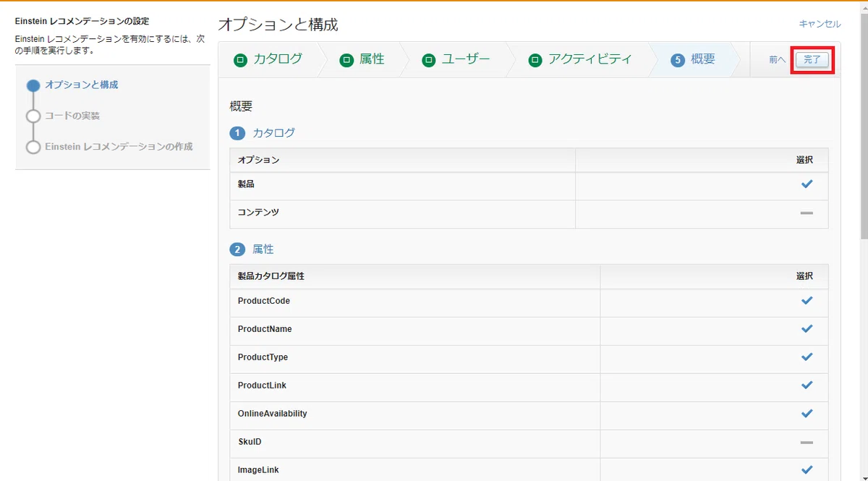The width and height of the screenshot is (868, 481).
Task: Click the dash icon in SkuID row
Action: click(807, 442)
